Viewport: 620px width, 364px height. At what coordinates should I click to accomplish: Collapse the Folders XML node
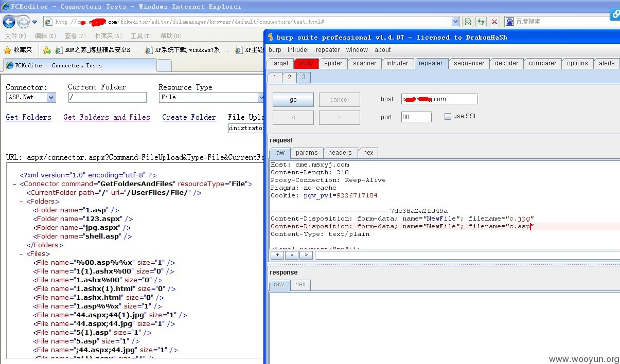(x=21, y=202)
